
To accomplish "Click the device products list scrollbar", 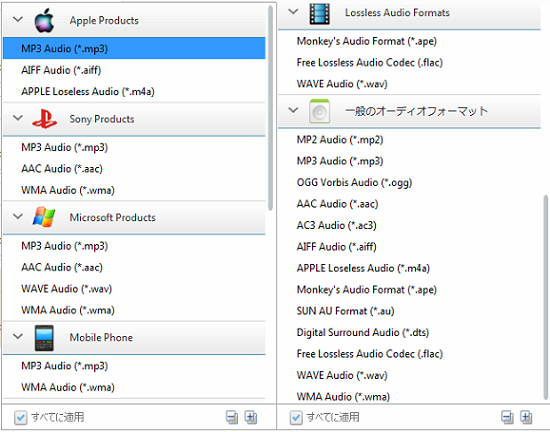I will 270,108.
